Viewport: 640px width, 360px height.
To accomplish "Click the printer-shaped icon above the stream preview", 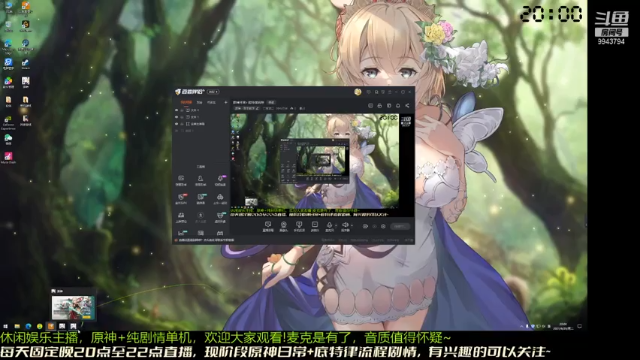I will pos(380,106).
